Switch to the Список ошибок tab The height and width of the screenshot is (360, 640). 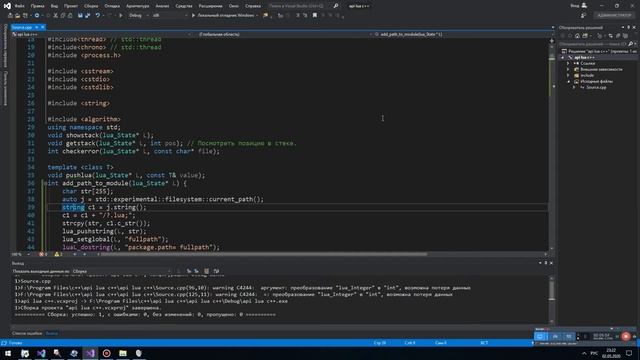pos(27,333)
